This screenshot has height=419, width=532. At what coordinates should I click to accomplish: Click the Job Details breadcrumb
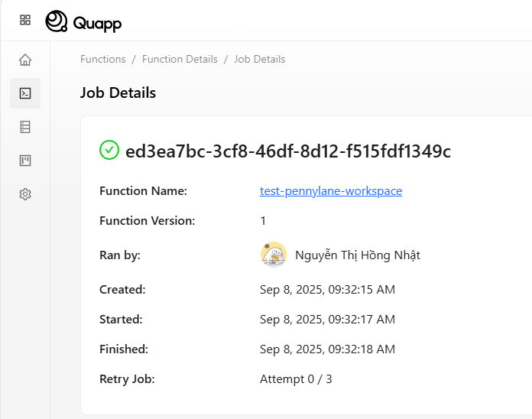coord(260,59)
